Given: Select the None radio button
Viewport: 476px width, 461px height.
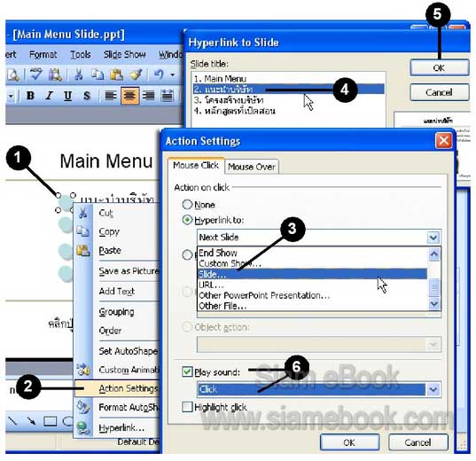Looking at the screenshot, I should (187, 205).
